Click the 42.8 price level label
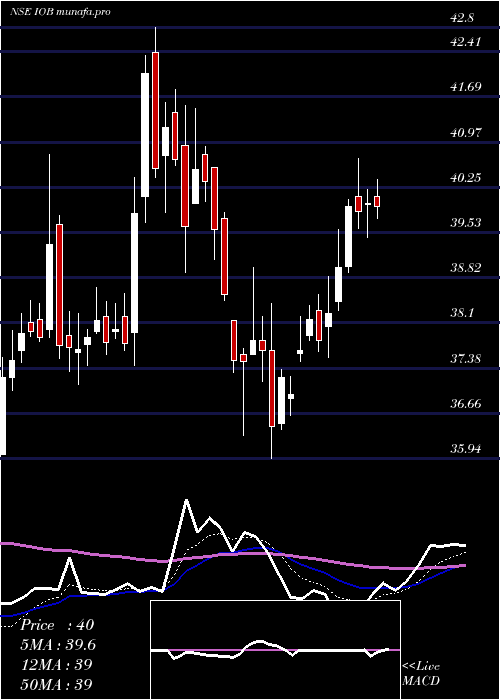This screenshot has width=500, height=700. click(462, 19)
